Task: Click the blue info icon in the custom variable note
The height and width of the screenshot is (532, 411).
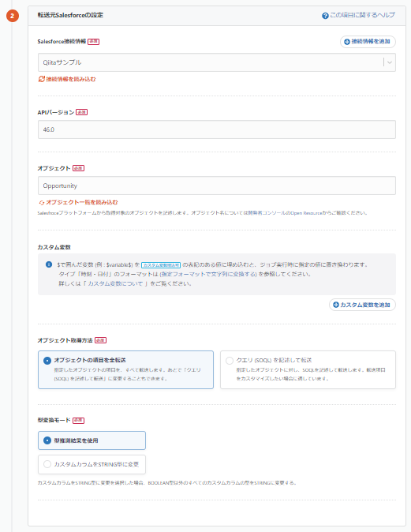Action: [x=49, y=264]
